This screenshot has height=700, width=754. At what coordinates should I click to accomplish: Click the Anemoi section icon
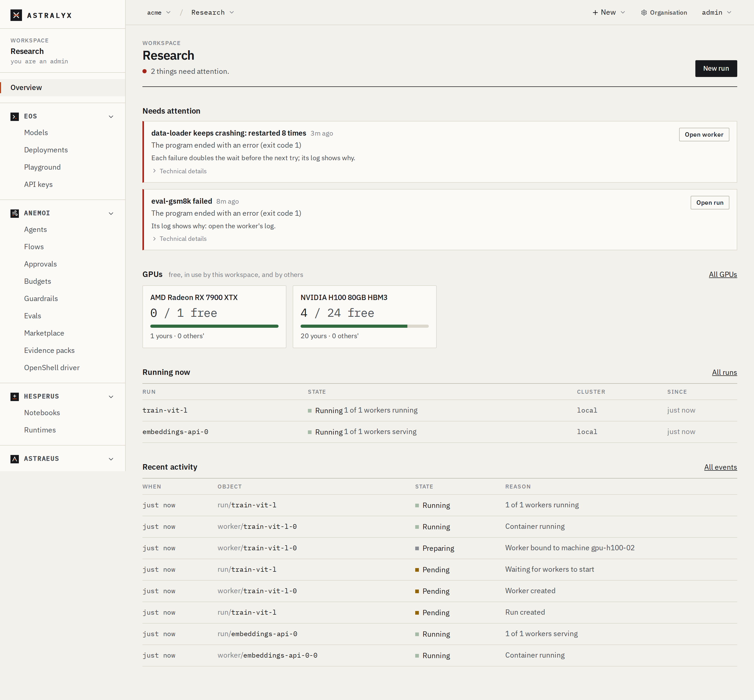coord(15,213)
